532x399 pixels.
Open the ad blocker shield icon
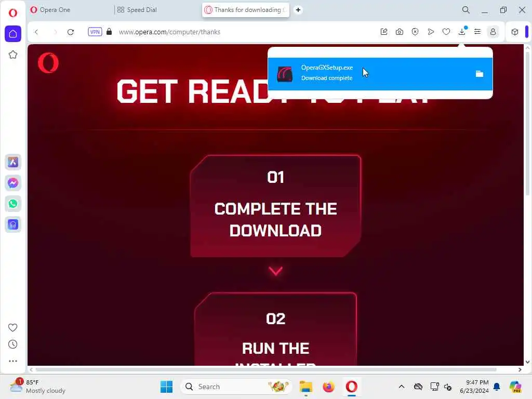pyautogui.click(x=415, y=32)
